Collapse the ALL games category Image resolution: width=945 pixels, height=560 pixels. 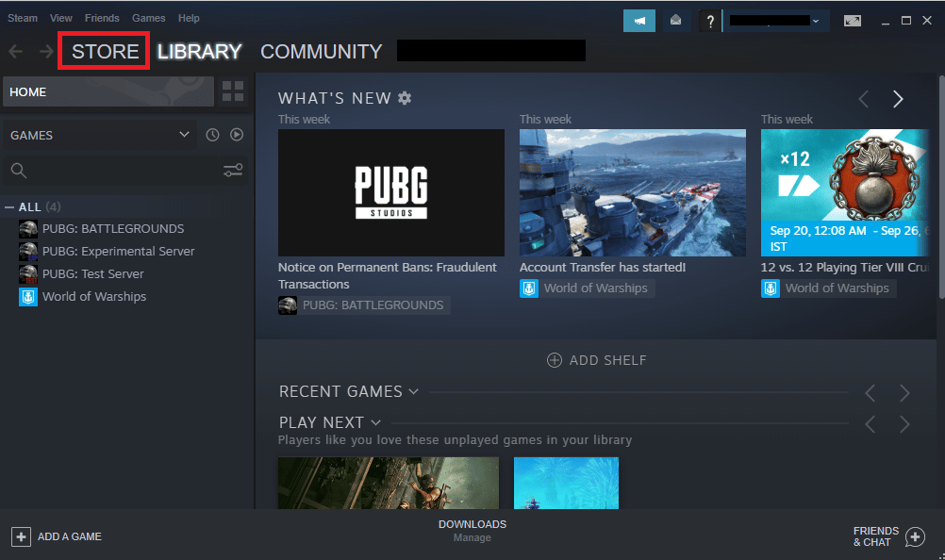(x=9, y=207)
